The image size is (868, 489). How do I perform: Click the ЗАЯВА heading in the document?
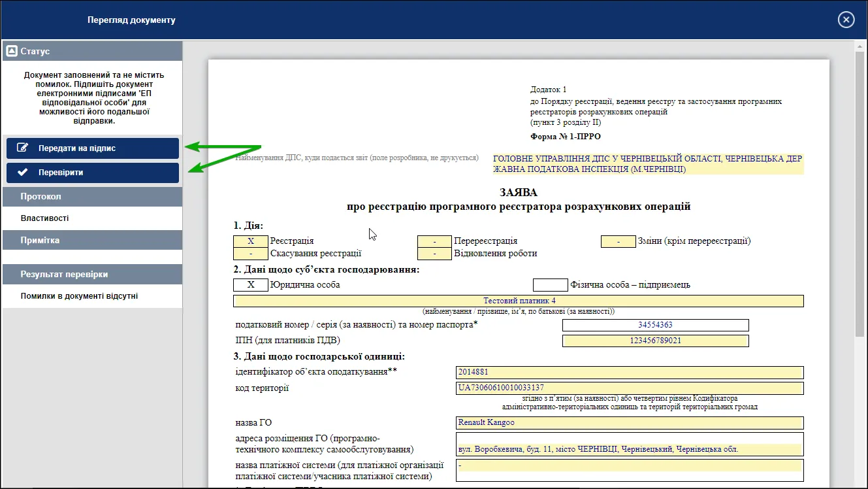pos(519,193)
